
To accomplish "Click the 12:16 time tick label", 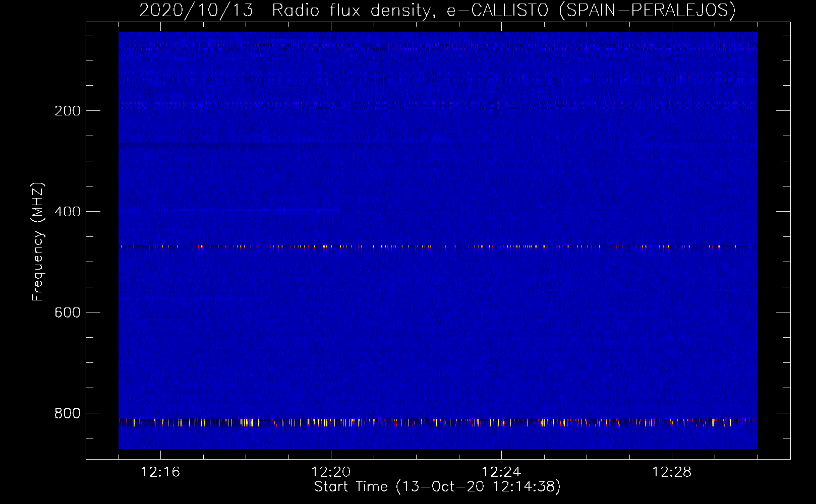I will tap(160, 472).
